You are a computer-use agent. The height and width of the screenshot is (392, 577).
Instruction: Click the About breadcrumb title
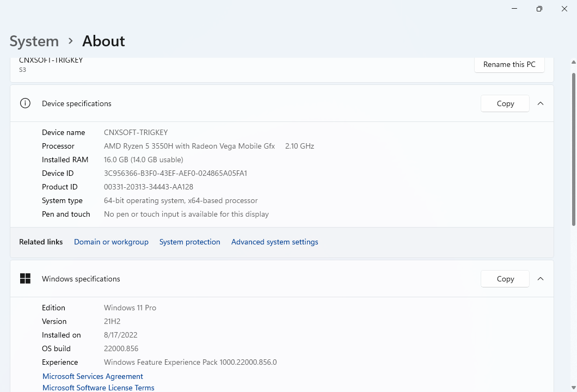(x=103, y=41)
